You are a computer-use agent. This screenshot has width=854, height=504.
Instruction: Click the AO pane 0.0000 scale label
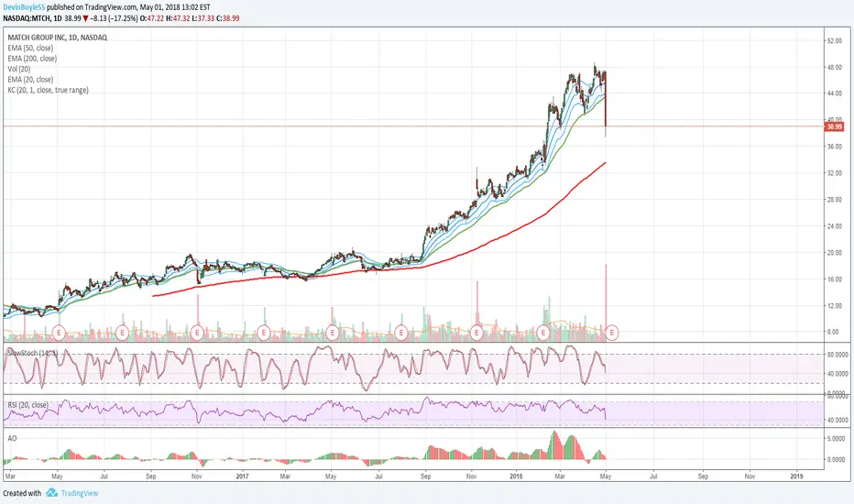pos(836,460)
